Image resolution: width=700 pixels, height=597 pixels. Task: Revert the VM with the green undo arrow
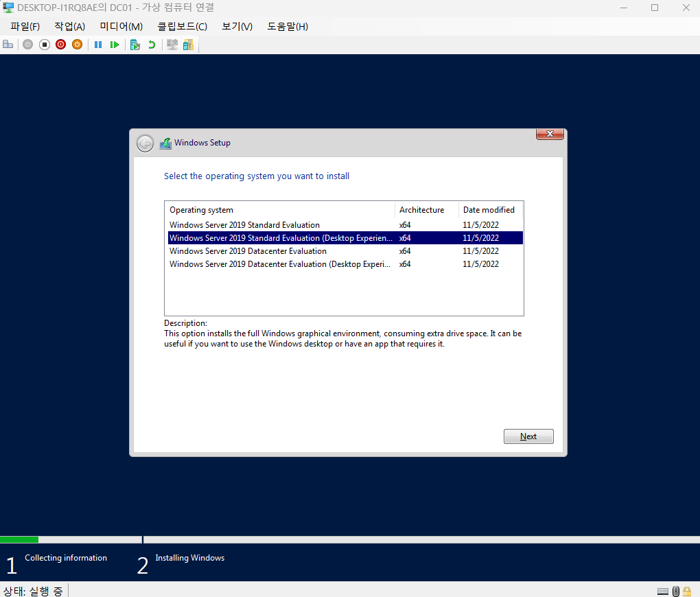(152, 44)
